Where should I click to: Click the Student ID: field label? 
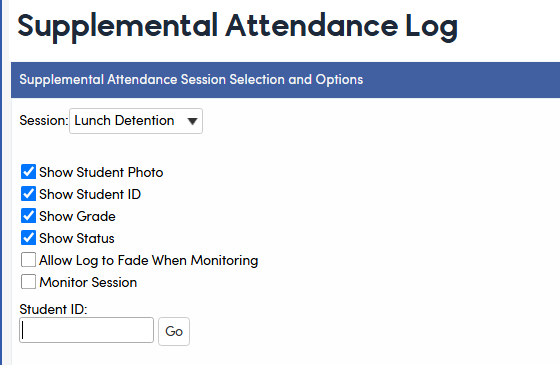coord(53,309)
